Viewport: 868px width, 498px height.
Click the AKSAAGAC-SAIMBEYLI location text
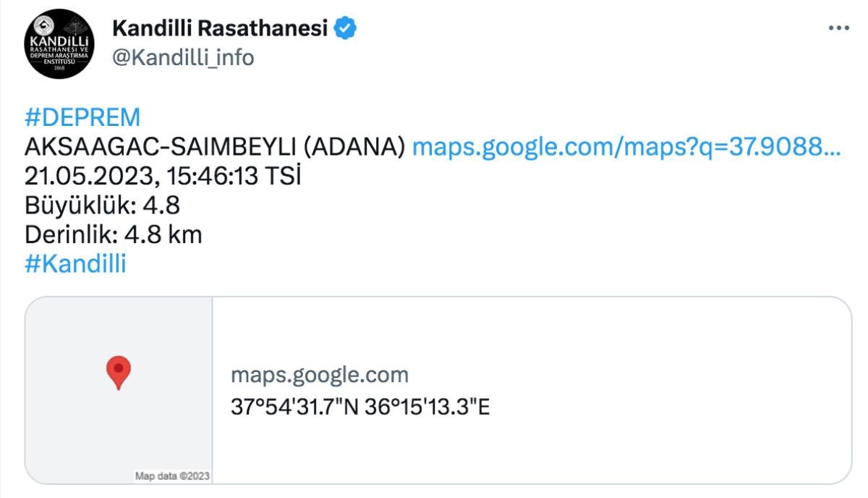coord(160,147)
